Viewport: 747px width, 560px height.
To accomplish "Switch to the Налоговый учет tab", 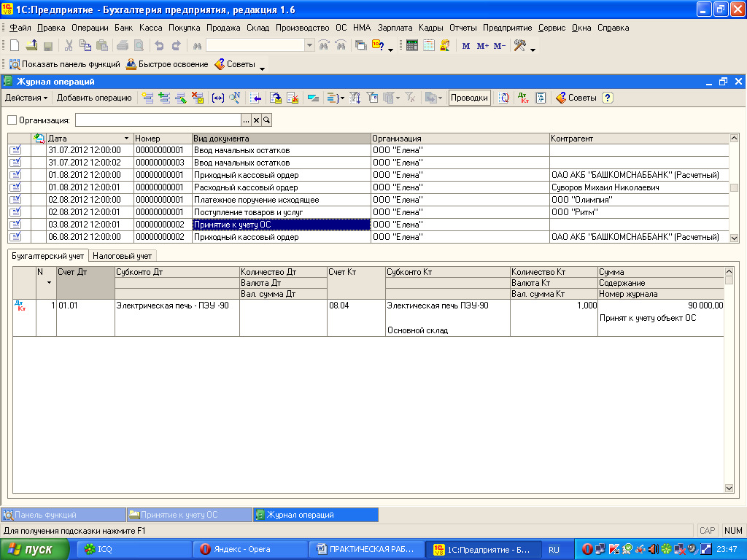I will click(123, 256).
